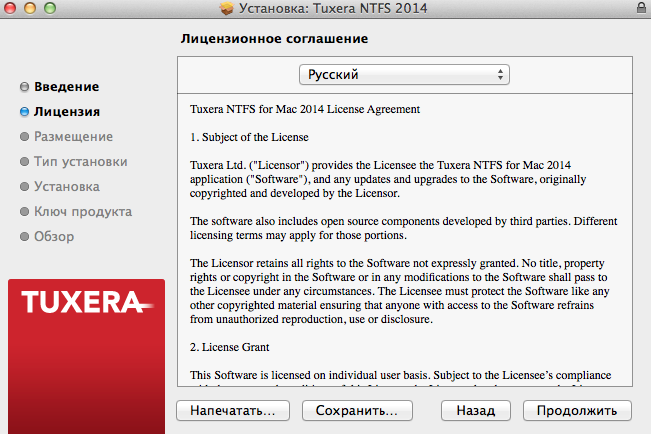
Task: Click the gray bullet next to Обзор
Action: tap(24, 236)
